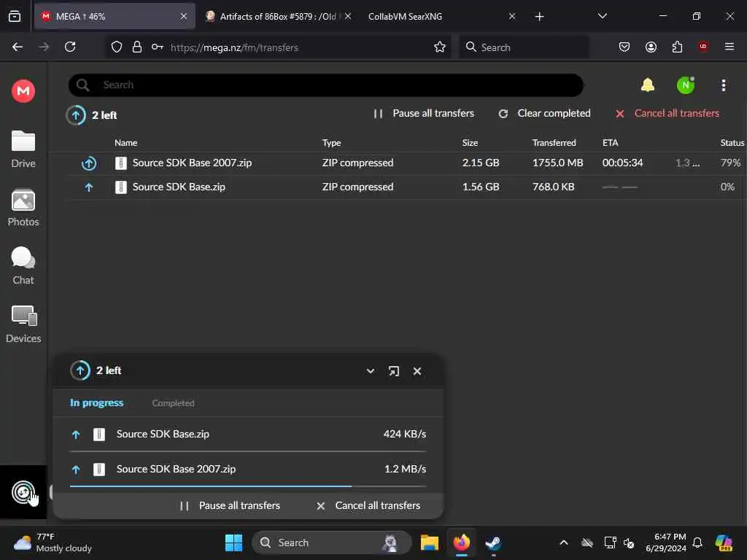Viewport: 747px width, 560px height.
Task: Focus the Firefox search box
Action: [x=524, y=47]
